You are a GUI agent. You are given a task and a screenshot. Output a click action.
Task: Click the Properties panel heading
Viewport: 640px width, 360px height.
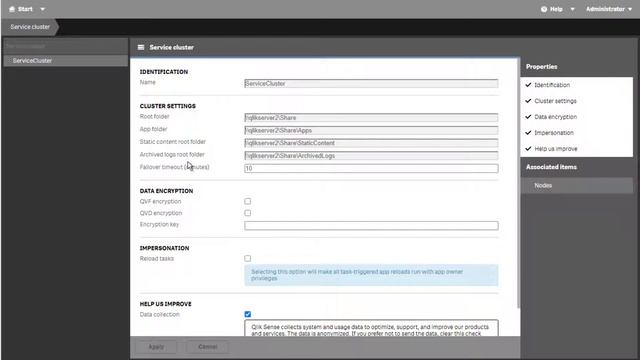point(541,67)
